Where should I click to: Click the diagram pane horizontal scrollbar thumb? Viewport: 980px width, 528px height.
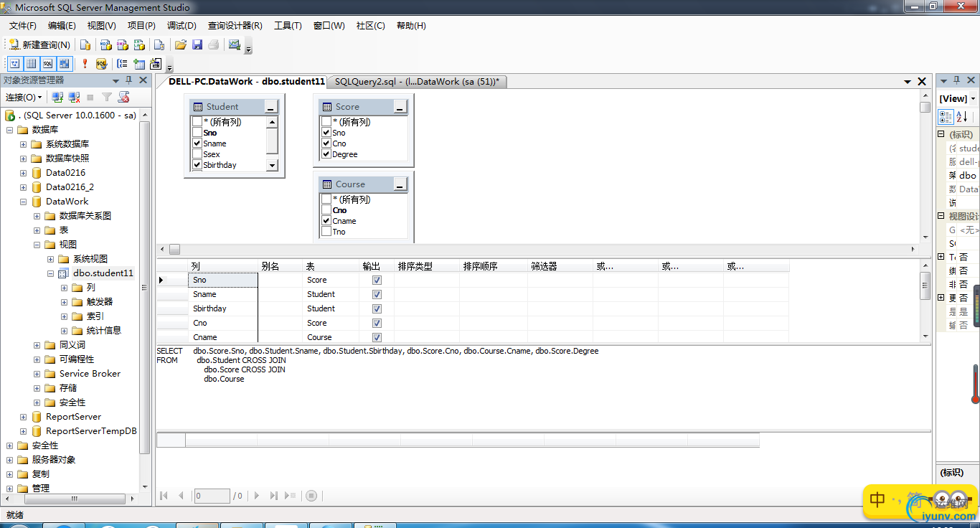pos(174,249)
